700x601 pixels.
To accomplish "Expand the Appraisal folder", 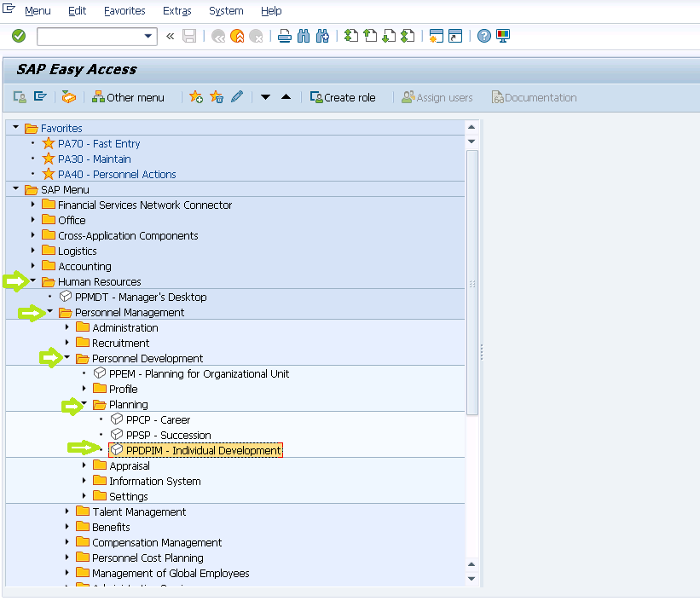I will tap(84, 465).
